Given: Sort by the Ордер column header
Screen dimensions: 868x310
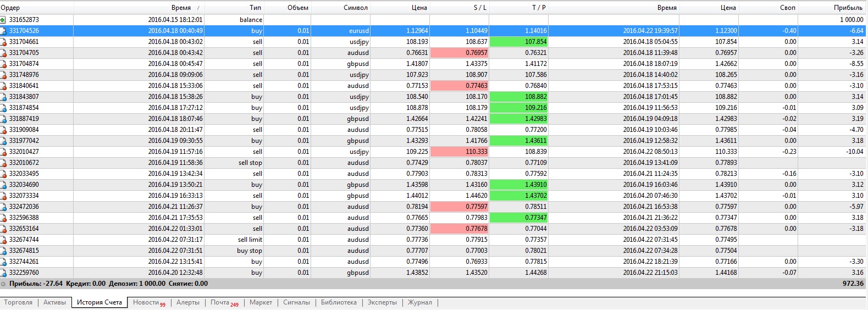Looking at the screenshot, I should tap(36, 8).
